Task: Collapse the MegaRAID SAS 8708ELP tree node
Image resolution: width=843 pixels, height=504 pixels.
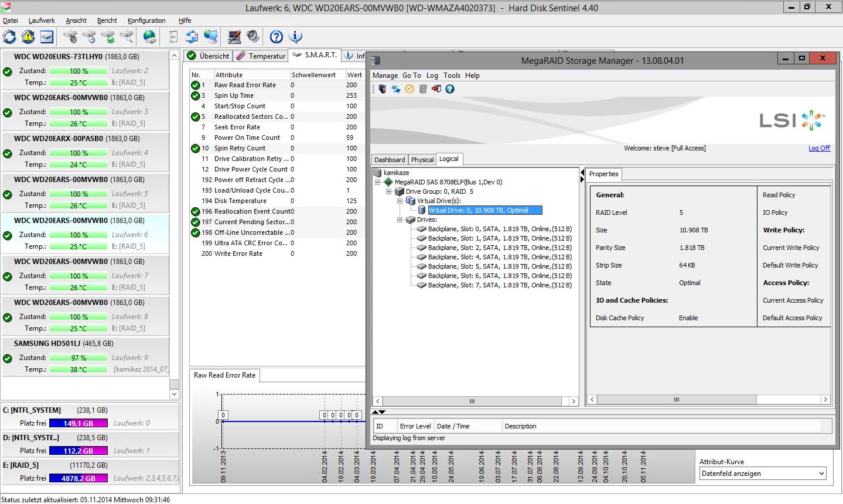Action: pyautogui.click(x=378, y=183)
